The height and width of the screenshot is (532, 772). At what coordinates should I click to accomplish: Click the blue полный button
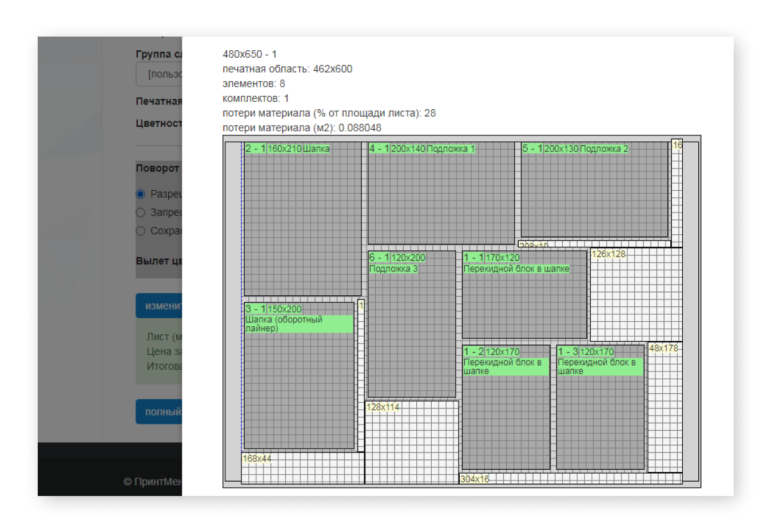[159, 411]
